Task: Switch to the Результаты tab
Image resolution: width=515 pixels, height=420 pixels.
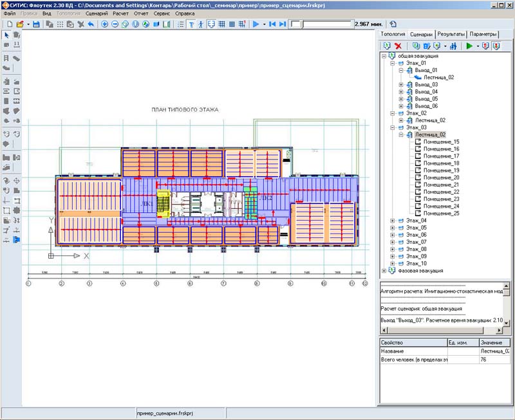Action: 451,34
